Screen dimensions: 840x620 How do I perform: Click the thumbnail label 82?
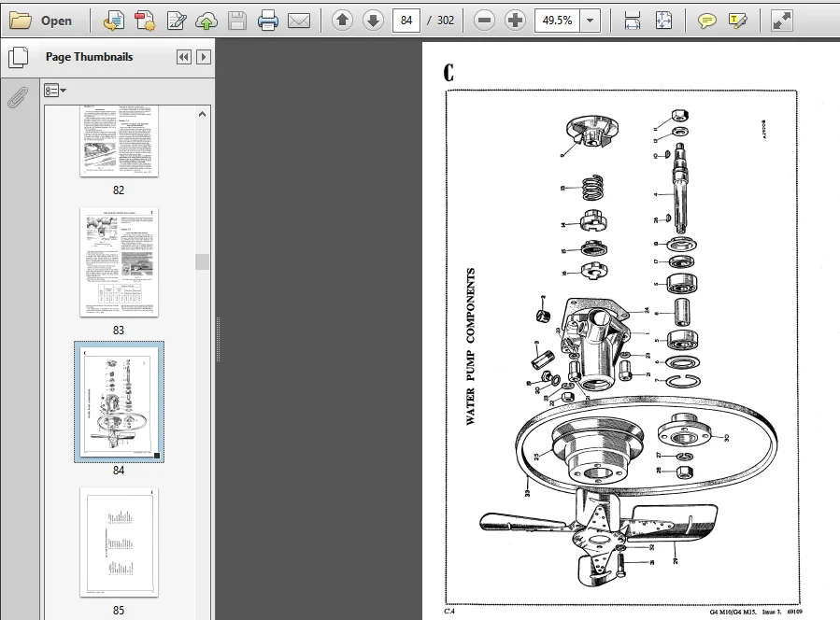tap(119, 190)
